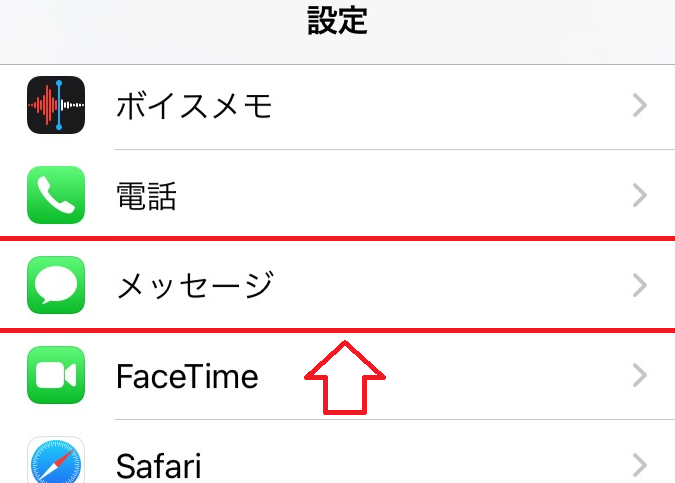
Task: Tap the green Phone handset icon
Action: tap(56, 196)
